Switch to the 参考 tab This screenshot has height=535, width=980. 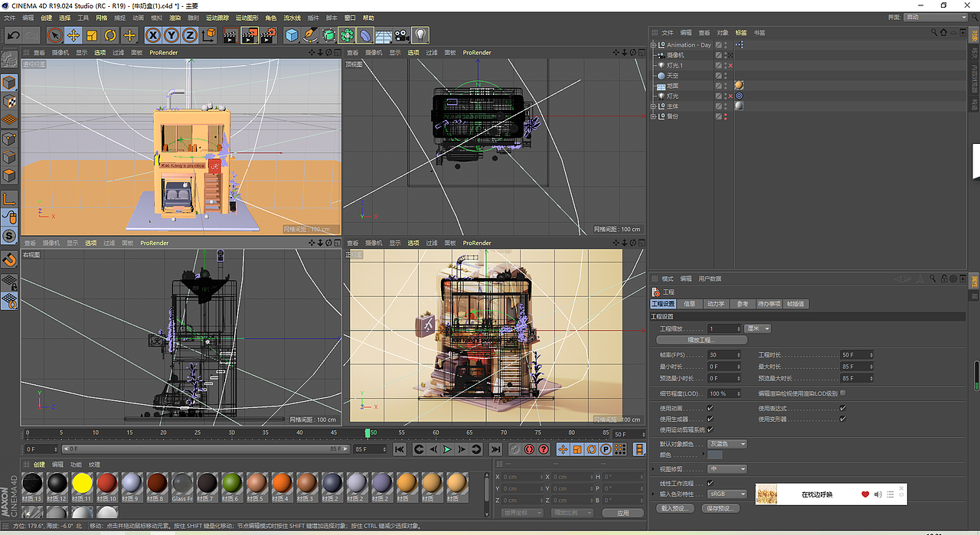[x=742, y=304]
